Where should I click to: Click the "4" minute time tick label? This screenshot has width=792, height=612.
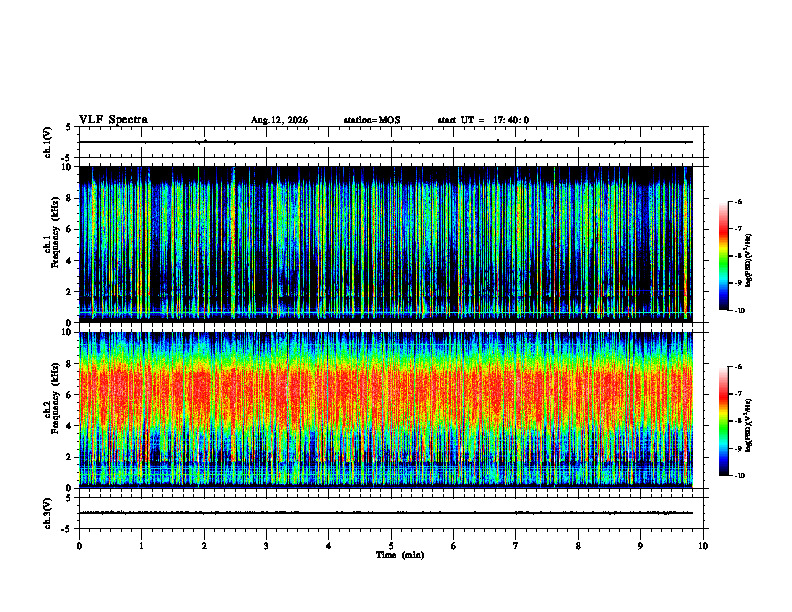(x=329, y=546)
